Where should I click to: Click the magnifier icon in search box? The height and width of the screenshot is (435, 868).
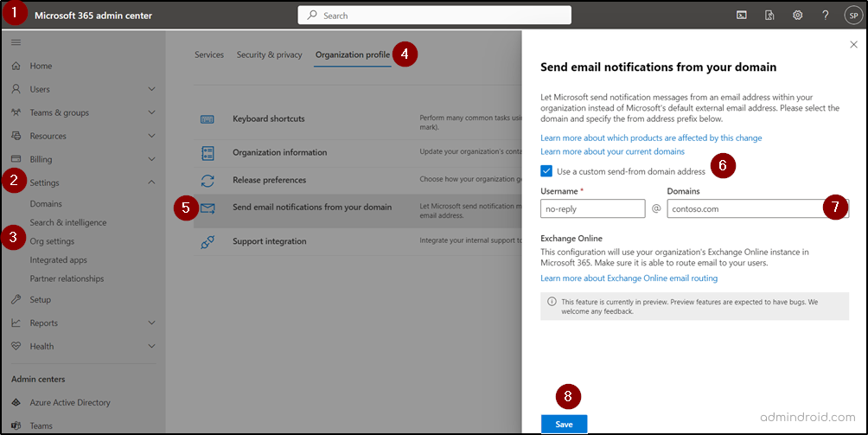pyautogui.click(x=312, y=16)
